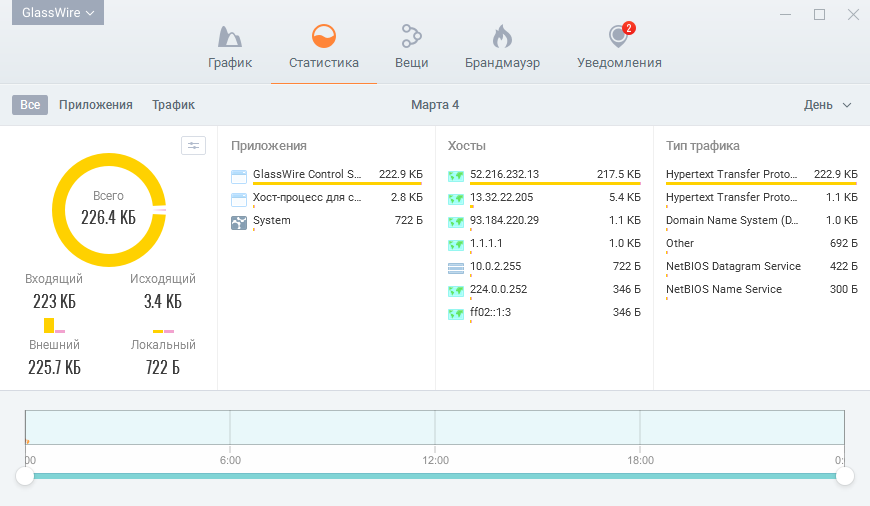Screen dimensions: 870x506
Task: Click the Локальный 722 Б value
Action: (163, 367)
